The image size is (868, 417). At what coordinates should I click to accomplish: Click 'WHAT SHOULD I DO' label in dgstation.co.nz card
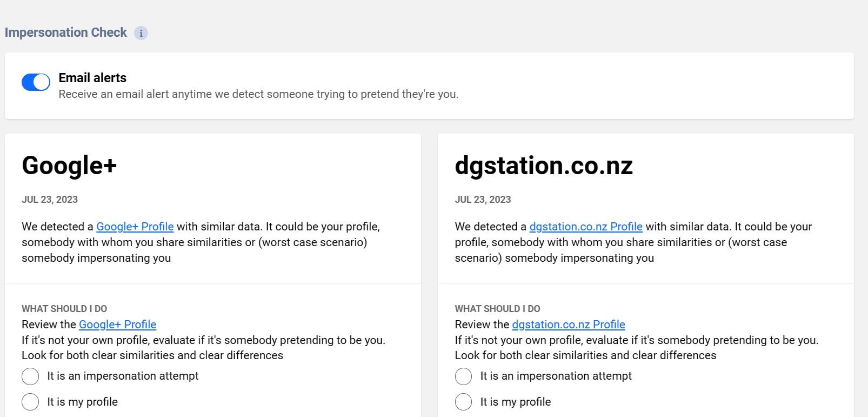pyautogui.click(x=497, y=309)
